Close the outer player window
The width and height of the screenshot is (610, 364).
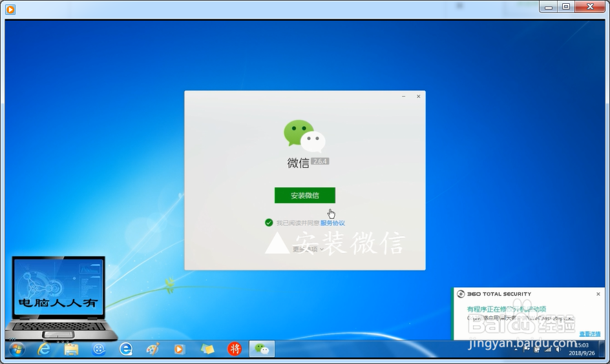[590, 6]
